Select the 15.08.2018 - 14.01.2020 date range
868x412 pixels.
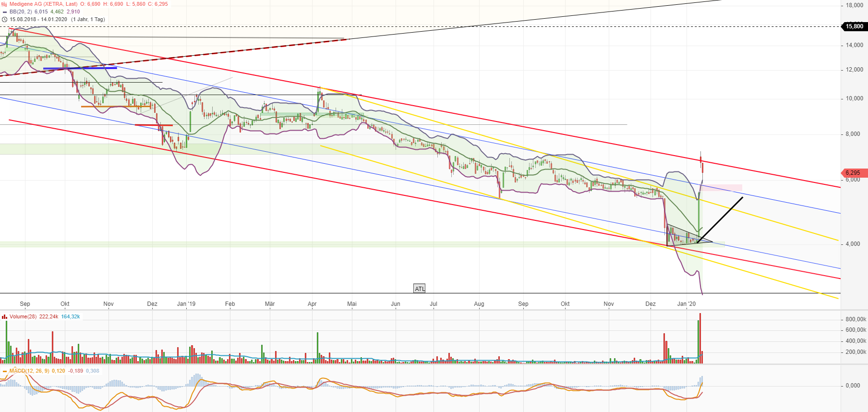pos(38,19)
